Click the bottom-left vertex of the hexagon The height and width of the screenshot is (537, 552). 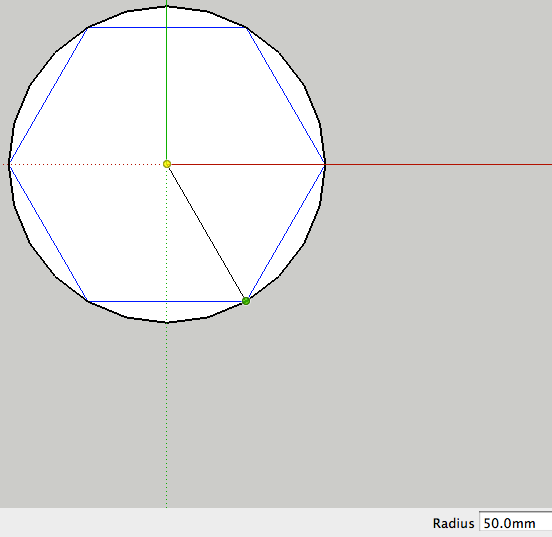click(88, 301)
